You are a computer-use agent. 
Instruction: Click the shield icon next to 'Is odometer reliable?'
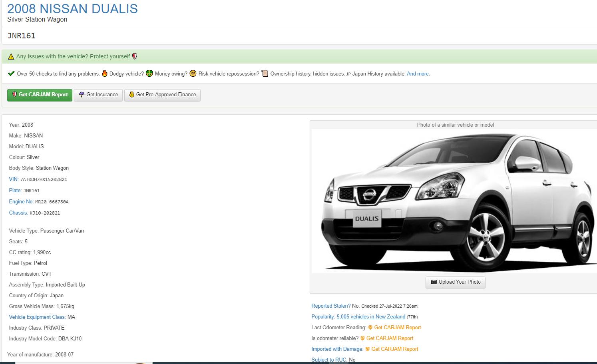(x=363, y=338)
